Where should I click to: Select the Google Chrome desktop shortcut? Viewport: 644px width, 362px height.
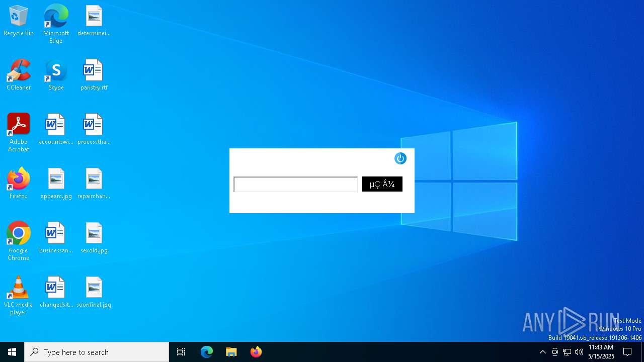tap(19, 241)
